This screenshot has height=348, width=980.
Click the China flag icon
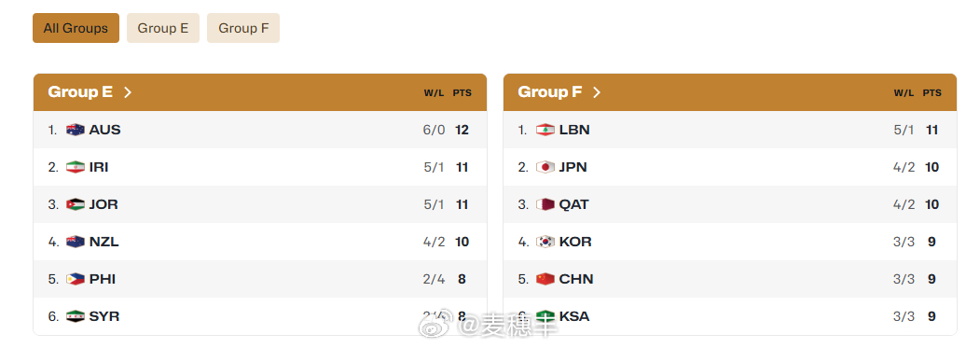click(x=545, y=279)
